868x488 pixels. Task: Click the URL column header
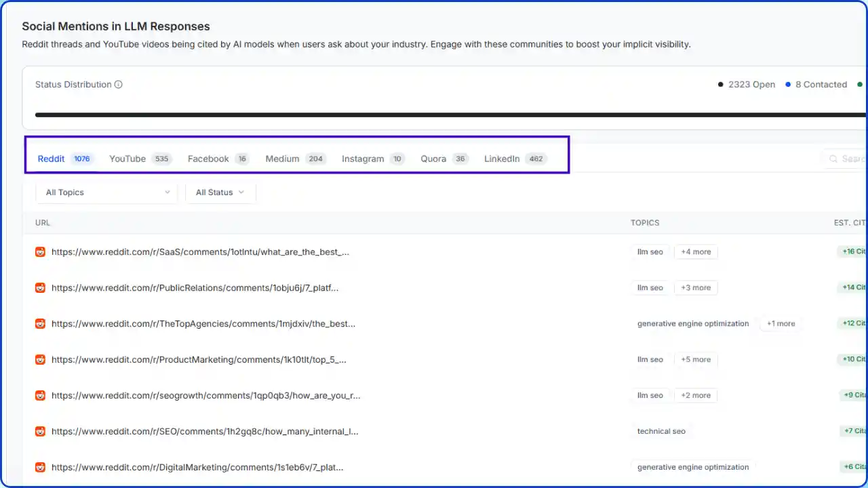[43, 222]
